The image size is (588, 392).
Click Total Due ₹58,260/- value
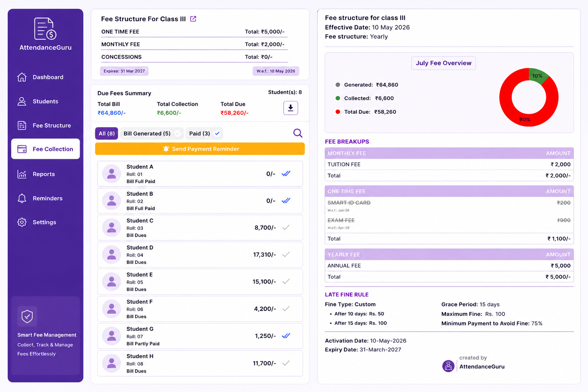click(x=234, y=113)
